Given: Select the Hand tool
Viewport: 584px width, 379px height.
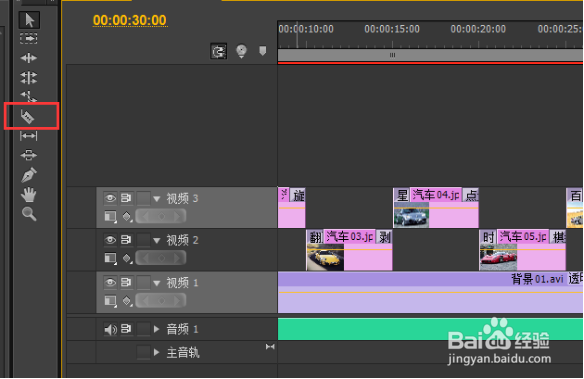Looking at the screenshot, I should tap(29, 194).
